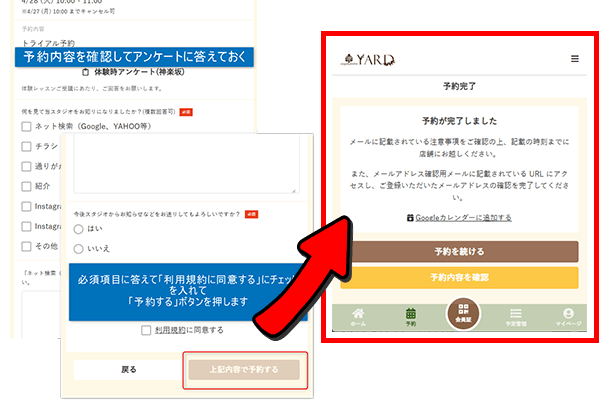Open the 予約 calendar tab
This screenshot has height=400, width=600.
pyautogui.click(x=411, y=317)
